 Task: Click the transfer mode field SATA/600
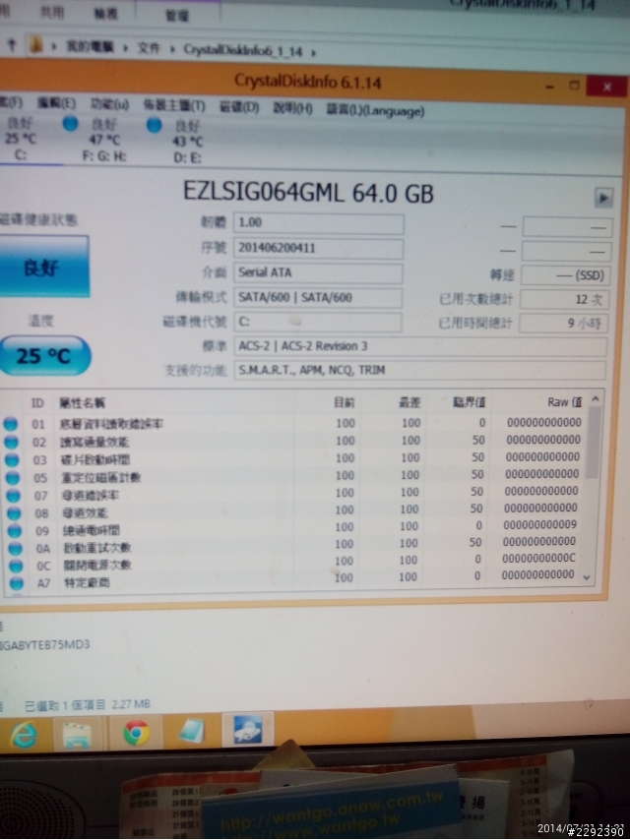point(317,298)
